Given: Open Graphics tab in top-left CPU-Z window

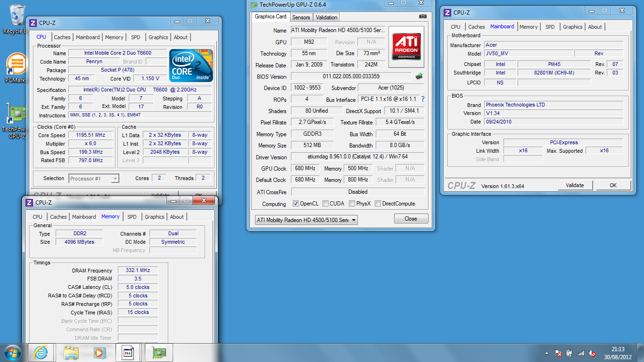Looking at the screenshot, I should [x=158, y=37].
